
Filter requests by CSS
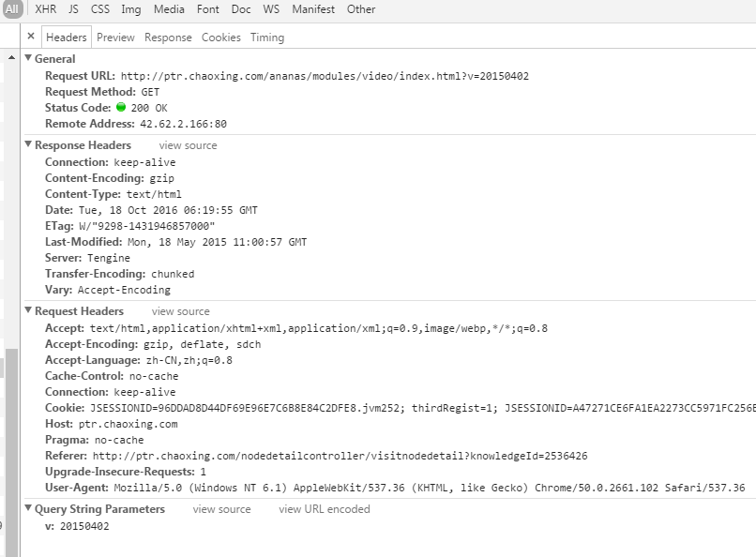coord(100,9)
